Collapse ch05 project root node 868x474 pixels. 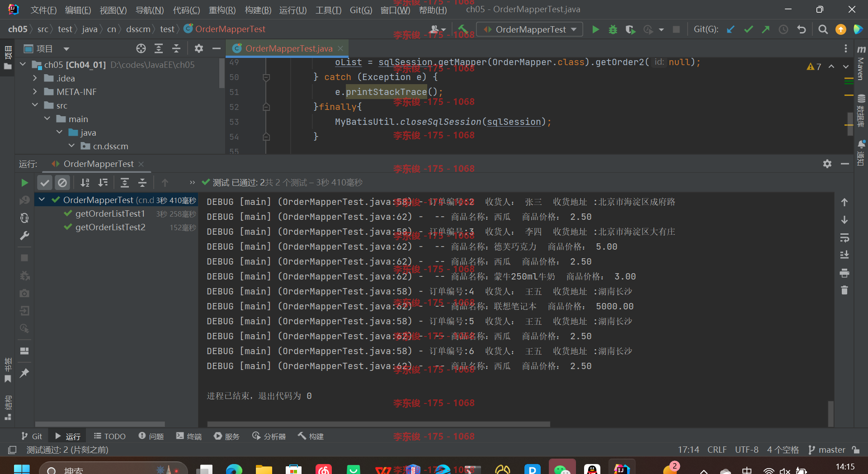pos(23,64)
